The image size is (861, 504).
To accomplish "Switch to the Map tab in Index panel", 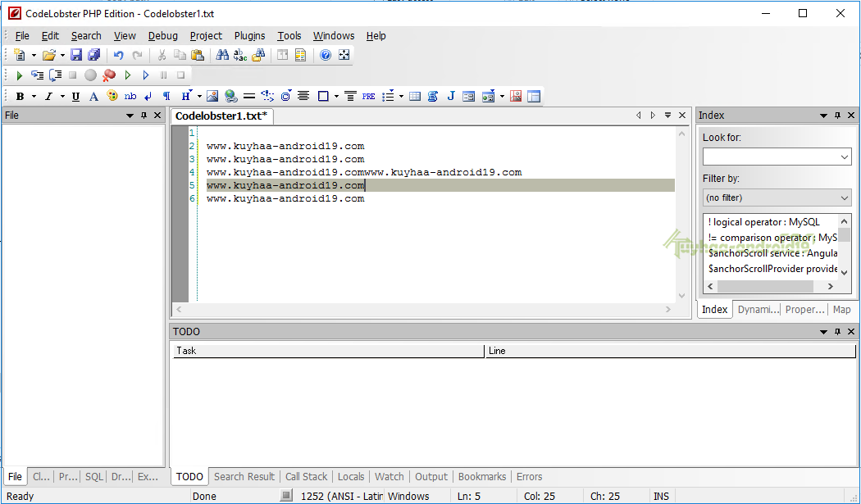I will [842, 310].
